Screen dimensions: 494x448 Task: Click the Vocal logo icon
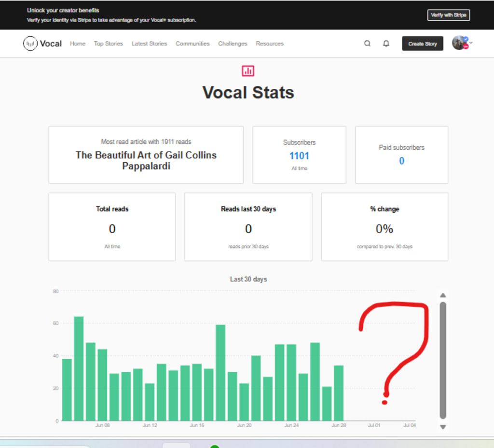[x=30, y=43]
